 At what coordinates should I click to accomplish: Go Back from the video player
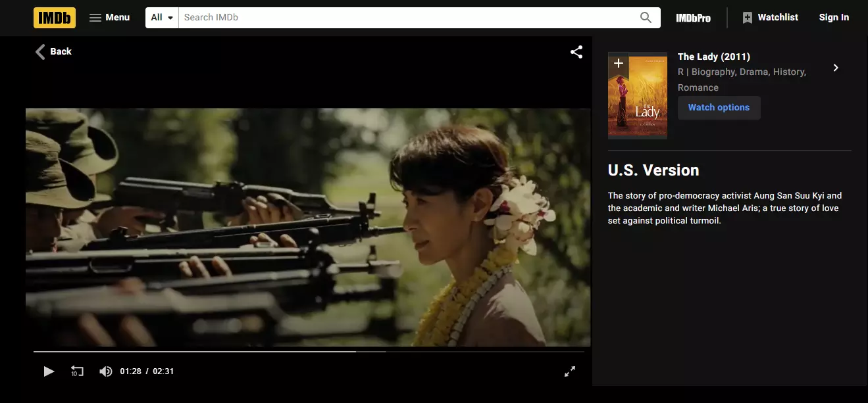(x=53, y=51)
